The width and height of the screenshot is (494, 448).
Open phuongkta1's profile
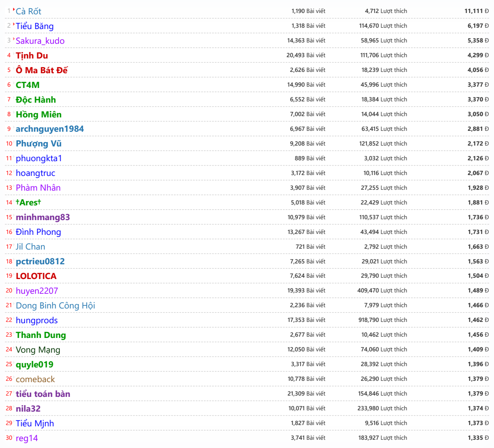click(x=39, y=159)
